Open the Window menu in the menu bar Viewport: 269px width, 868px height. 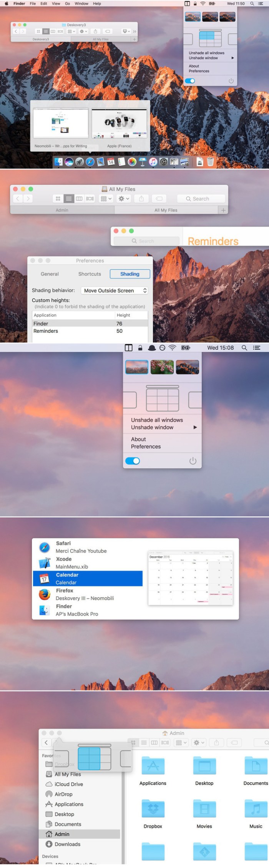[81, 3]
